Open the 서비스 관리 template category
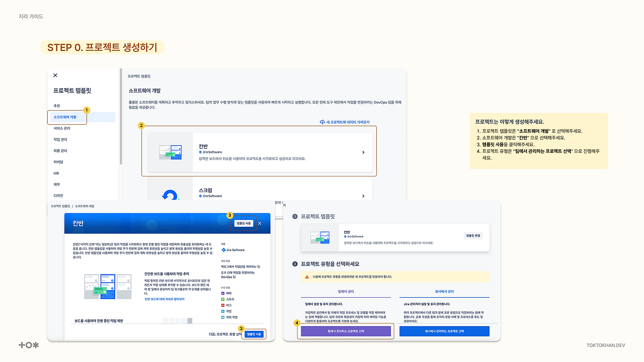The width and height of the screenshot is (644, 362). coord(61,128)
